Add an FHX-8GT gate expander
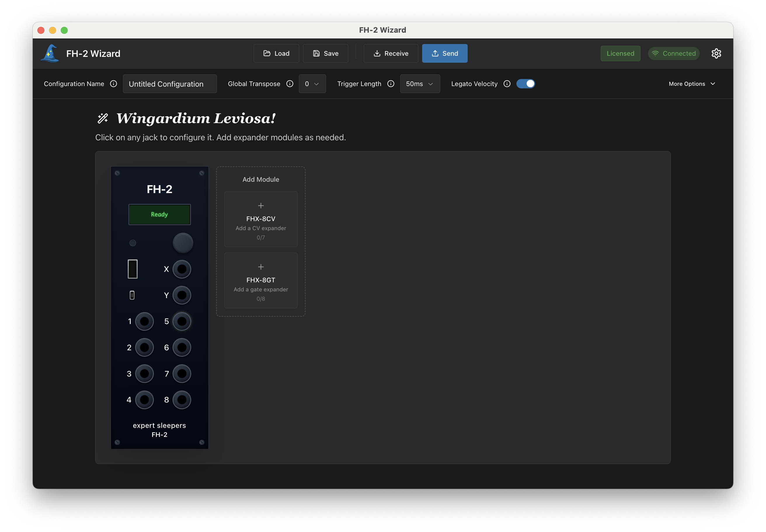 point(261,280)
